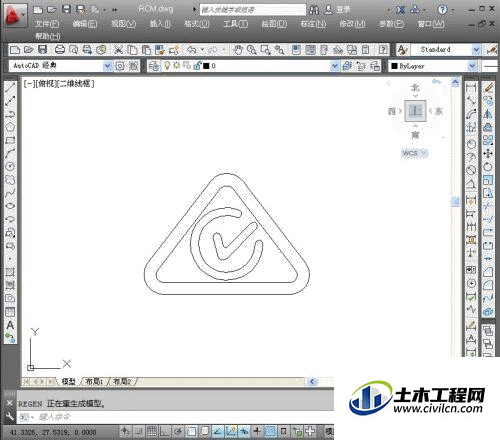Viewport: 500px width, 440px height.
Task: Click the Undo arrow icon
Action: click(x=191, y=50)
